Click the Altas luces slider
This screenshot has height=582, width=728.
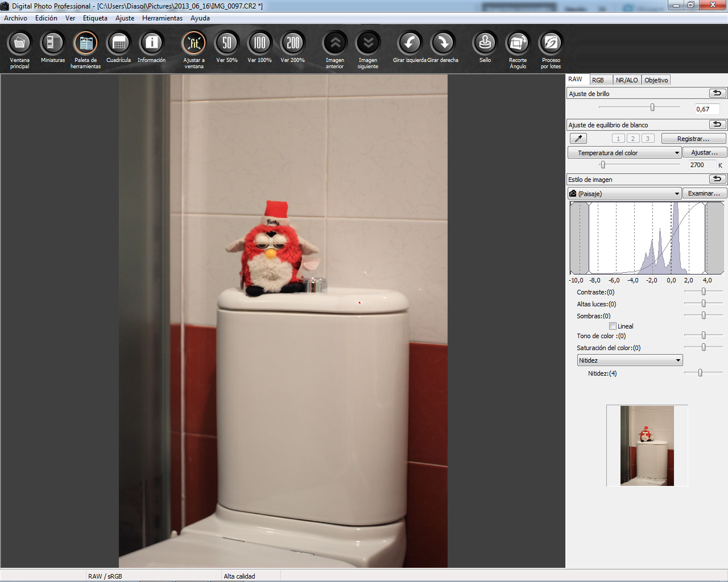(703, 304)
